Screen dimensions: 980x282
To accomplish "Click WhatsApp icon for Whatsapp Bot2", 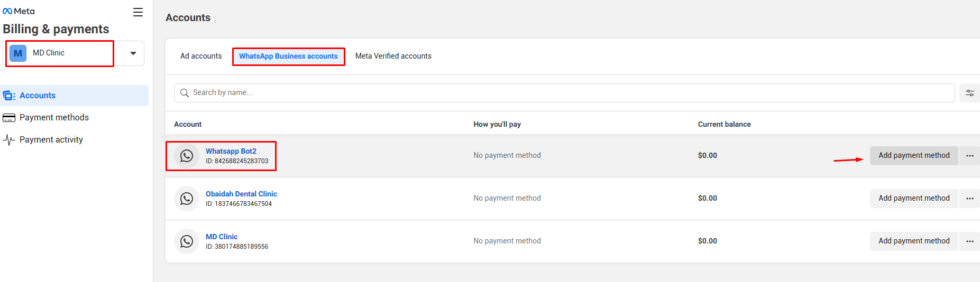I will coord(187,156).
